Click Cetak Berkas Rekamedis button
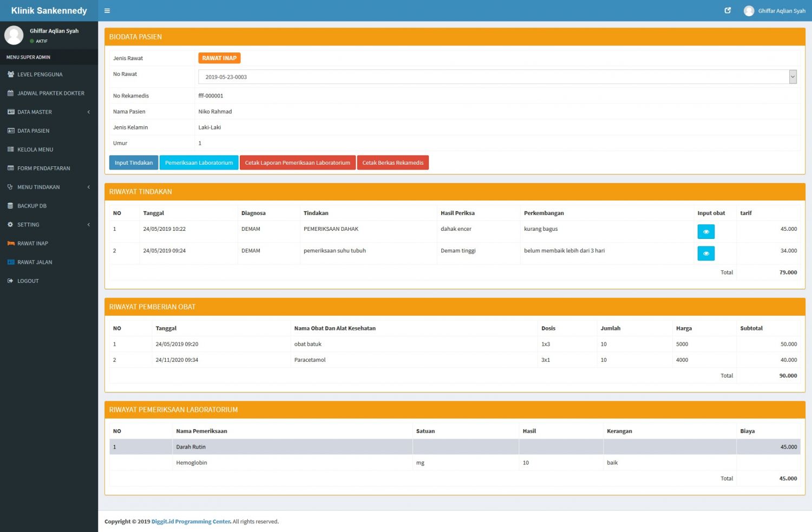 pos(392,163)
